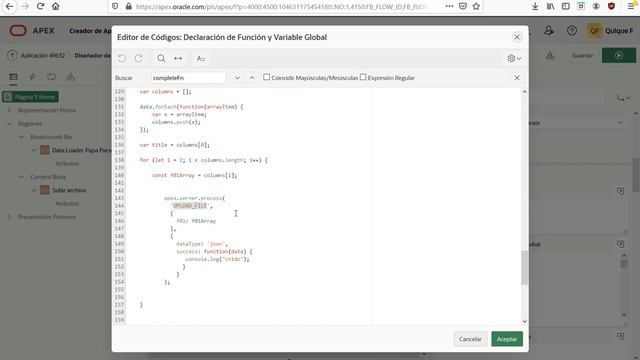Open the editor settings gear dropdown

coord(514,58)
